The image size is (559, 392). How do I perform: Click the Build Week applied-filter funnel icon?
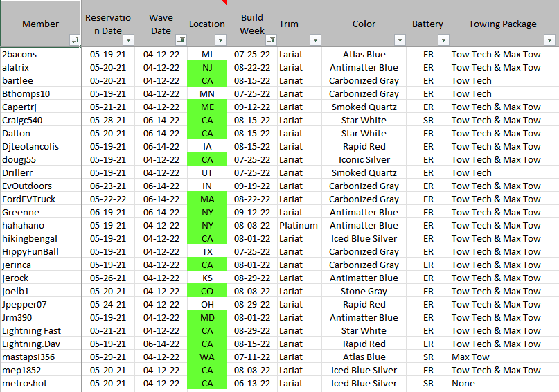[271, 40]
